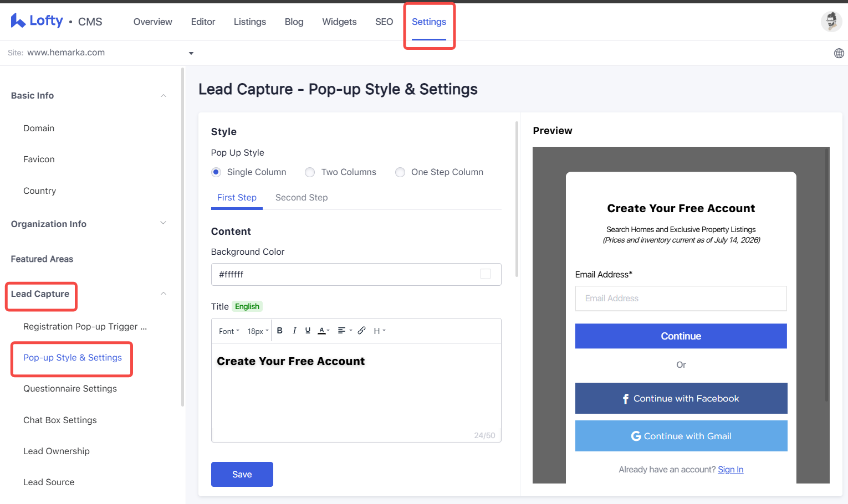Open the Listings menu

(250, 22)
